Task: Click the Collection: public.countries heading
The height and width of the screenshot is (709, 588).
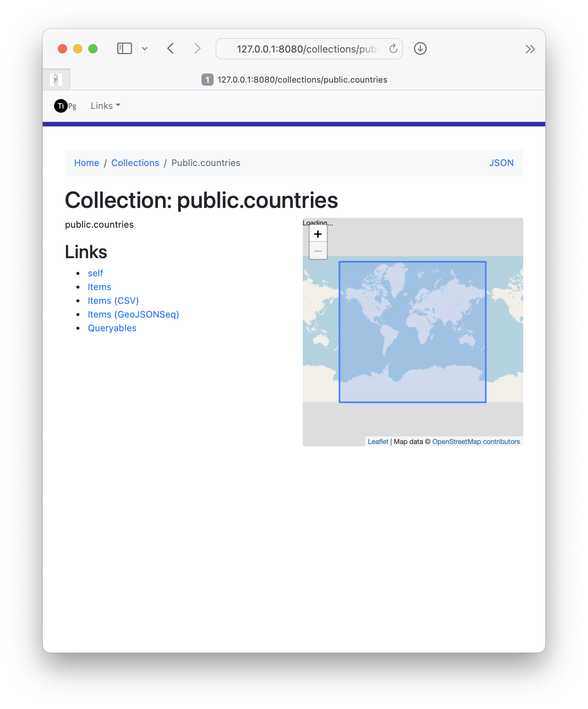Action: [201, 200]
